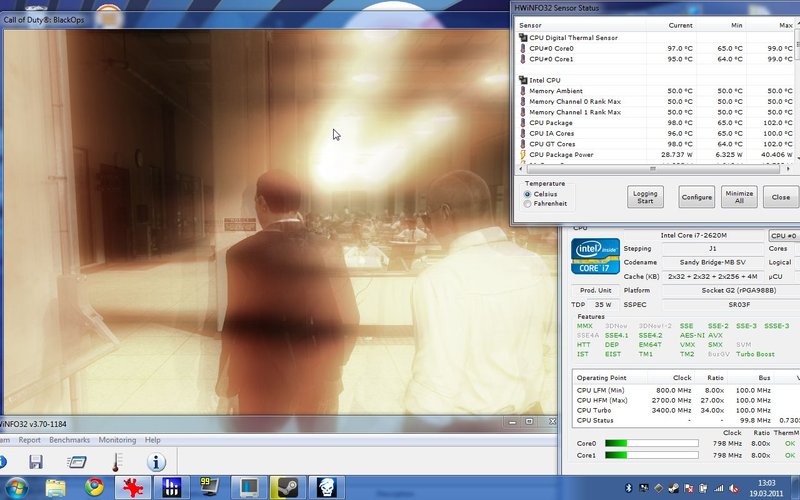Click the signal bars tray icon
This screenshot has width=800, height=500.
click(x=718, y=488)
